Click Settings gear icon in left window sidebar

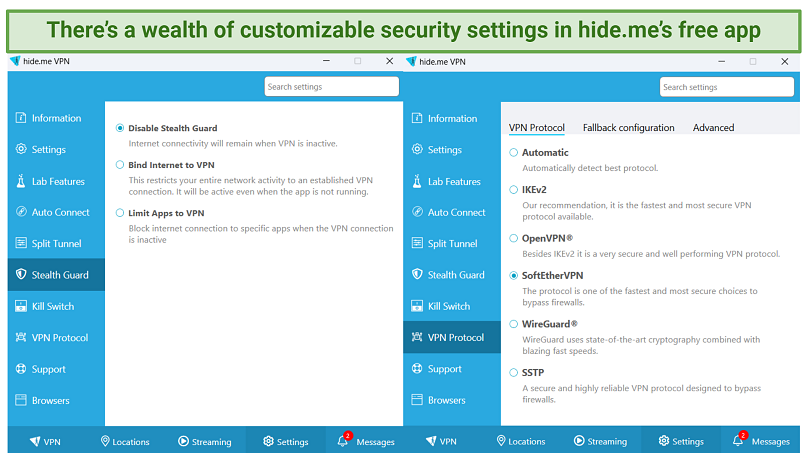tap(21, 149)
